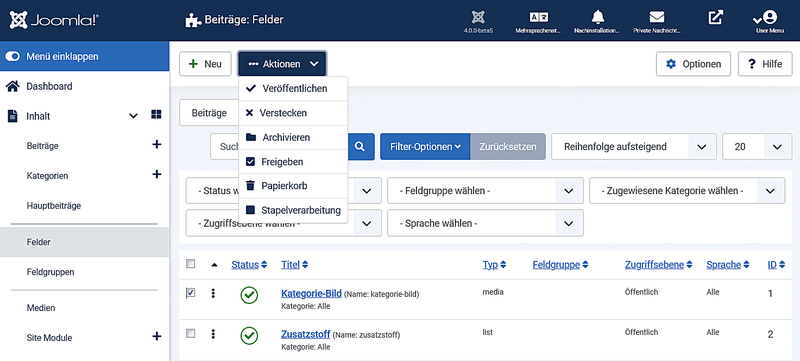
Task: Open Feldgruppe wählen filter dropdown
Action: click(485, 191)
